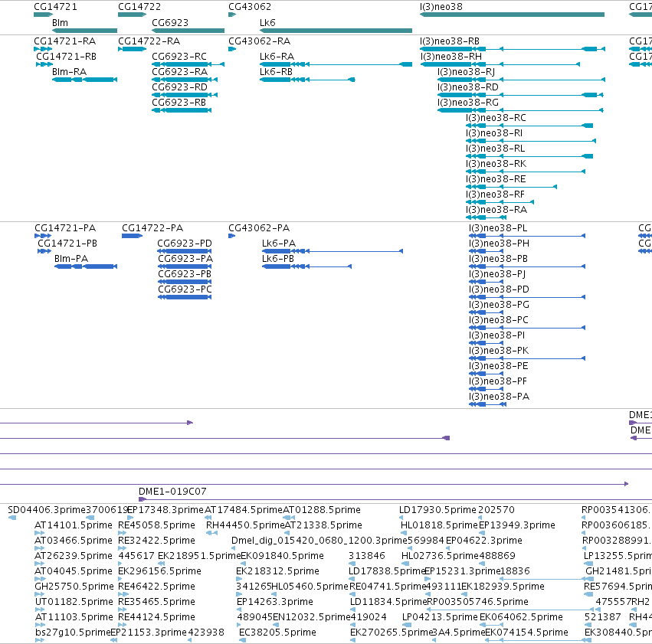652x644 pixels.
Task: Select the l(3)neo38-PF protein label
Action: 498,381
